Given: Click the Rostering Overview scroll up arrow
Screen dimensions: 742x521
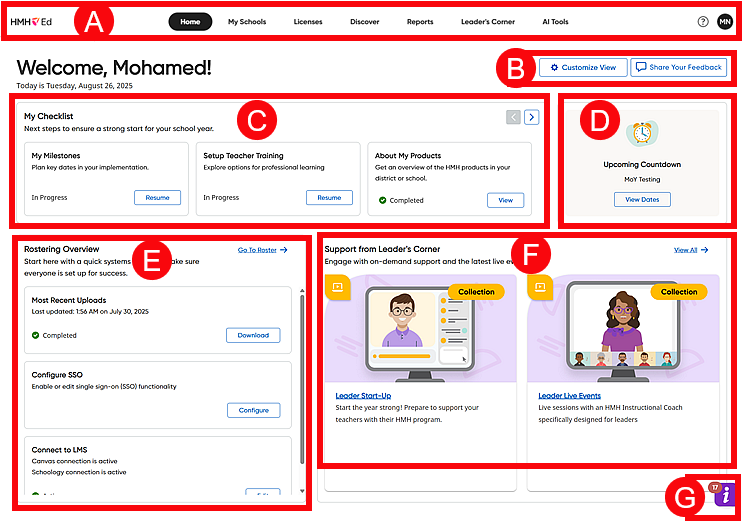Looking at the screenshot, I should 302,291.
